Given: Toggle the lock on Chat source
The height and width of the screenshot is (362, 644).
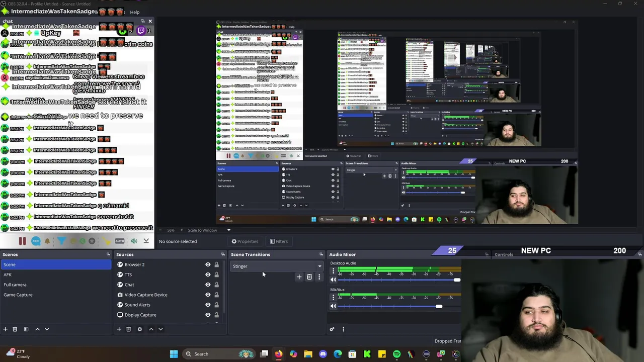Looking at the screenshot, I should (x=217, y=285).
